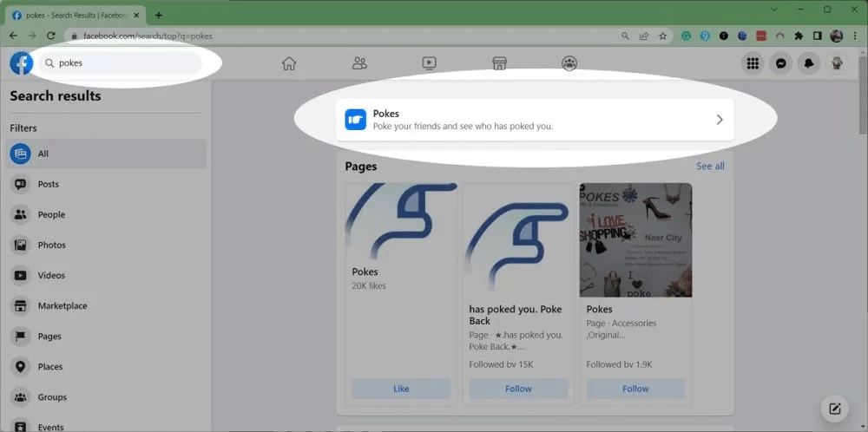Follow the 'has poked you. Poke Back' page
868x432 pixels.
pyautogui.click(x=518, y=389)
